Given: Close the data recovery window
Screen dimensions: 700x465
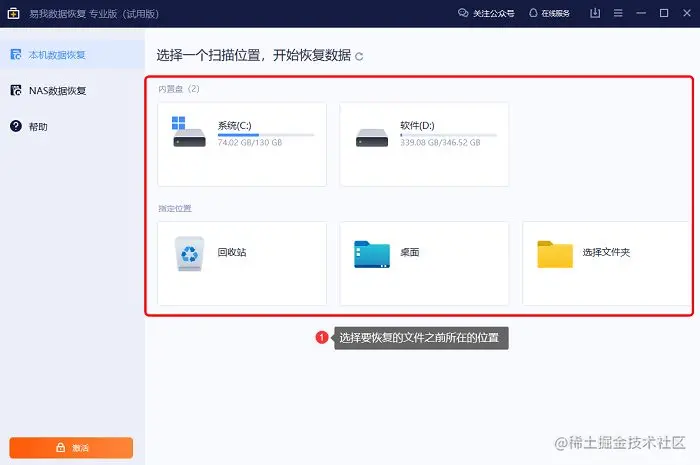Looking at the screenshot, I should [687, 13].
